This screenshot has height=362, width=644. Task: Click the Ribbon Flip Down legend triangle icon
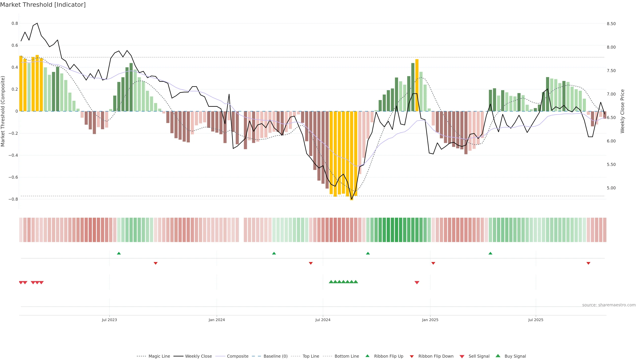412,356
